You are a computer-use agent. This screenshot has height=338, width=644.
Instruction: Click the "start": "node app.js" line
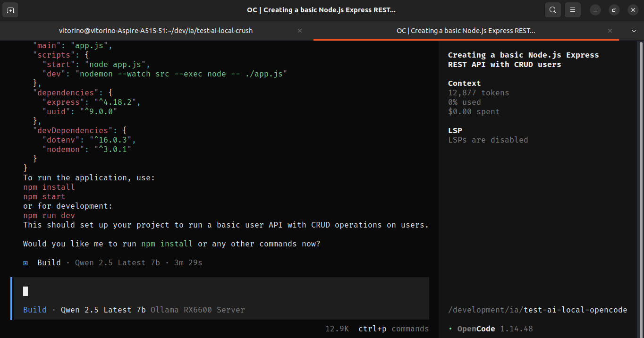coord(96,64)
